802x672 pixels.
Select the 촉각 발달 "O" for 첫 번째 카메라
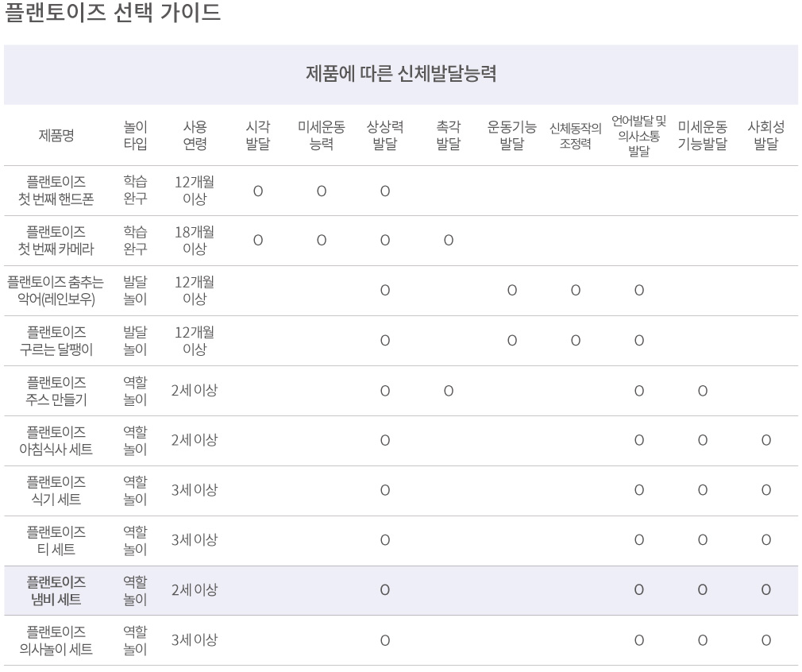(x=449, y=241)
